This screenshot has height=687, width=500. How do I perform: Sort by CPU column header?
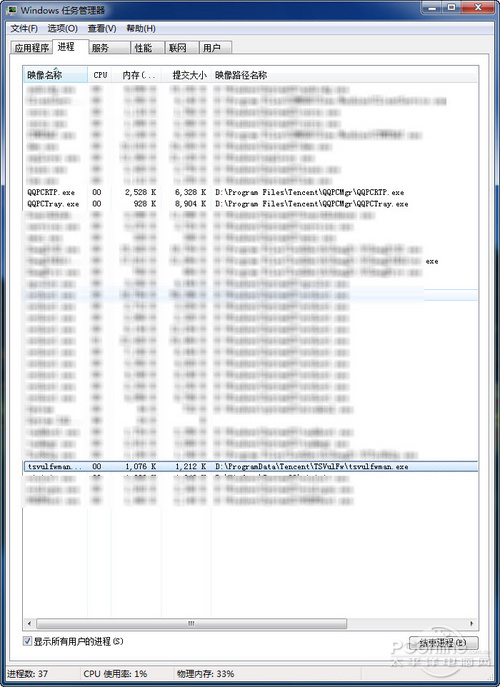pos(100,75)
